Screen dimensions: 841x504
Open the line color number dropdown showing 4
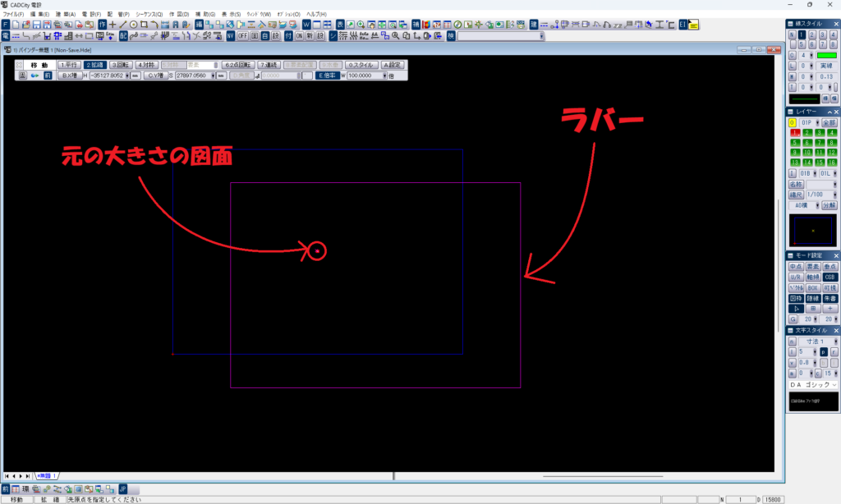point(811,55)
